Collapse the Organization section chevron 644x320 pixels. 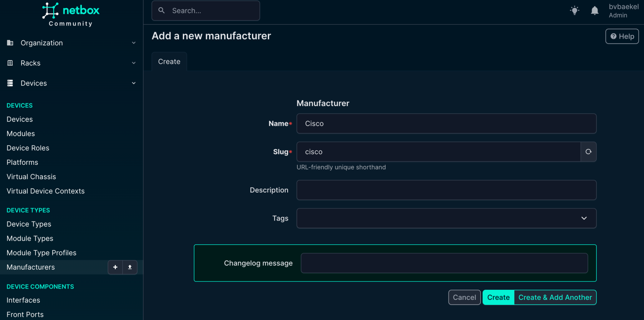133,43
